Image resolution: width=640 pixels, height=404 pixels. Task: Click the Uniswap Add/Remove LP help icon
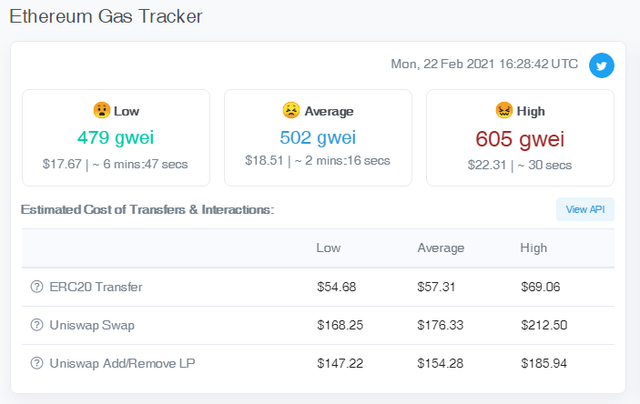pyautogui.click(x=37, y=363)
